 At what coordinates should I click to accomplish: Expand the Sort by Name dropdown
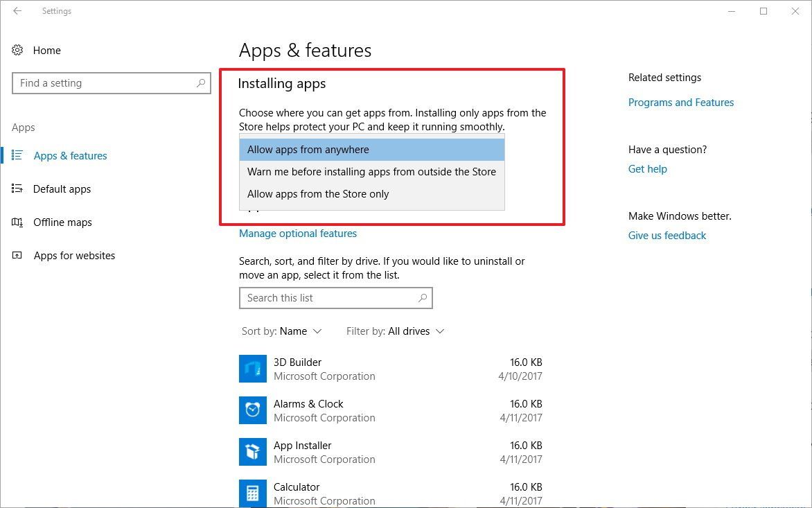click(282, 331)
